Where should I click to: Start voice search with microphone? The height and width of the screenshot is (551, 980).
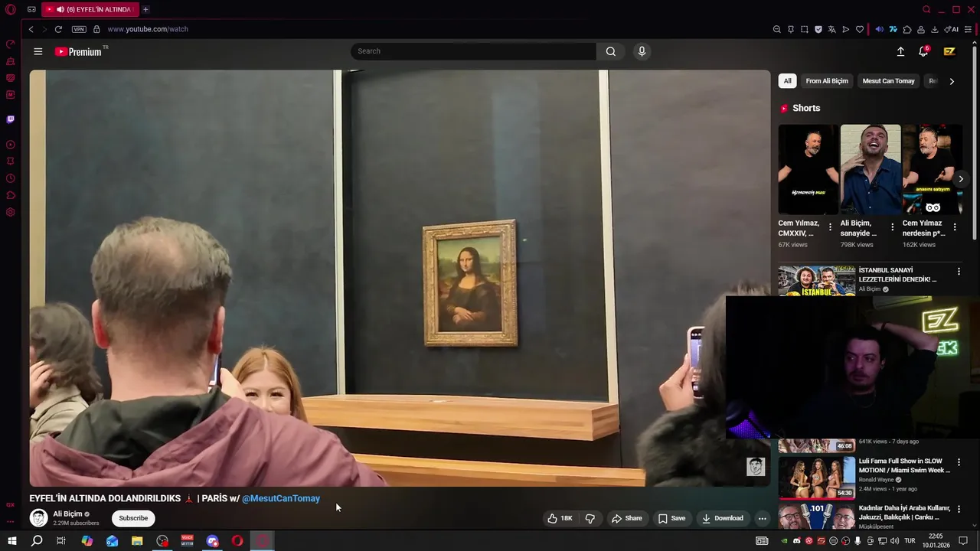pos(642,51)
